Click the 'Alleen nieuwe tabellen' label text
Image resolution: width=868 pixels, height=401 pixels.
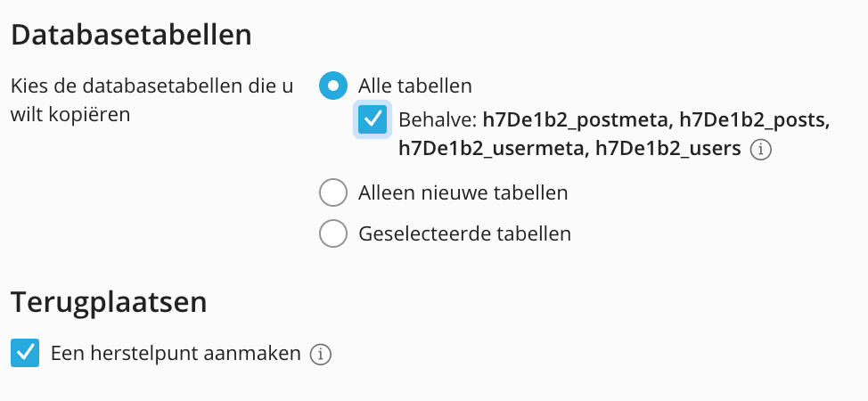tap(463, 192)
